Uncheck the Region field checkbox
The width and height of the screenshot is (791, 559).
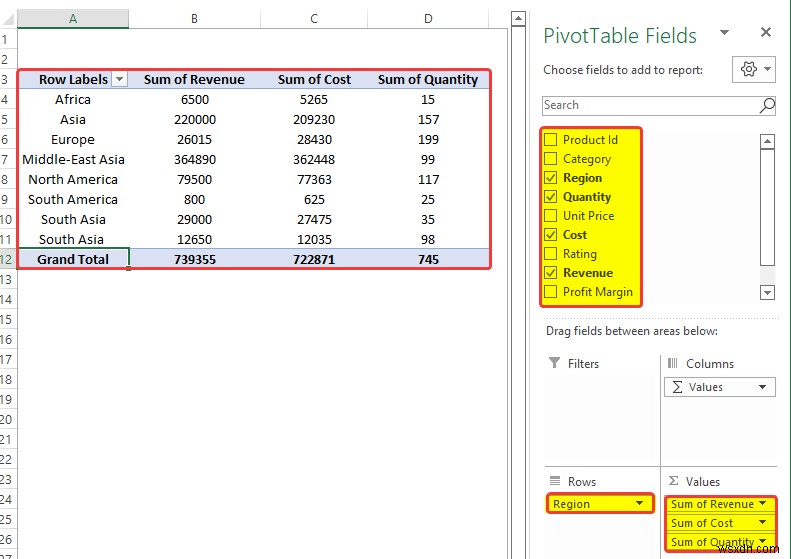point(550,178)
